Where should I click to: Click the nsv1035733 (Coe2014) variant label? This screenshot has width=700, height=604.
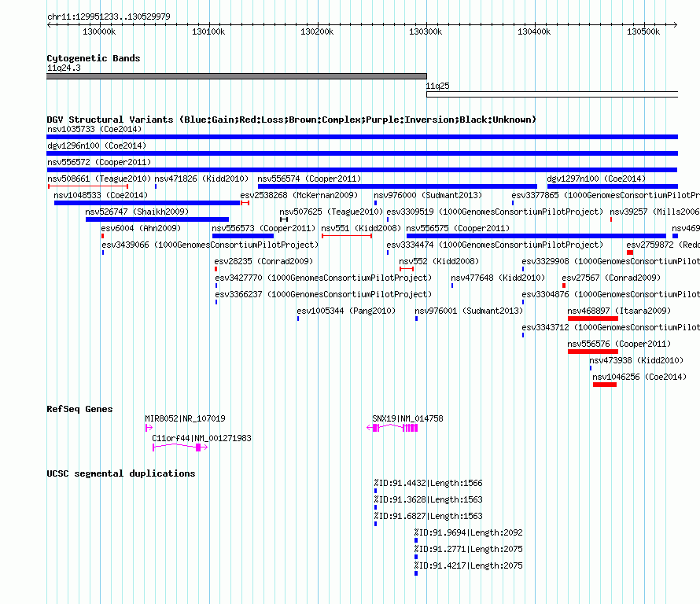(94, 130)
